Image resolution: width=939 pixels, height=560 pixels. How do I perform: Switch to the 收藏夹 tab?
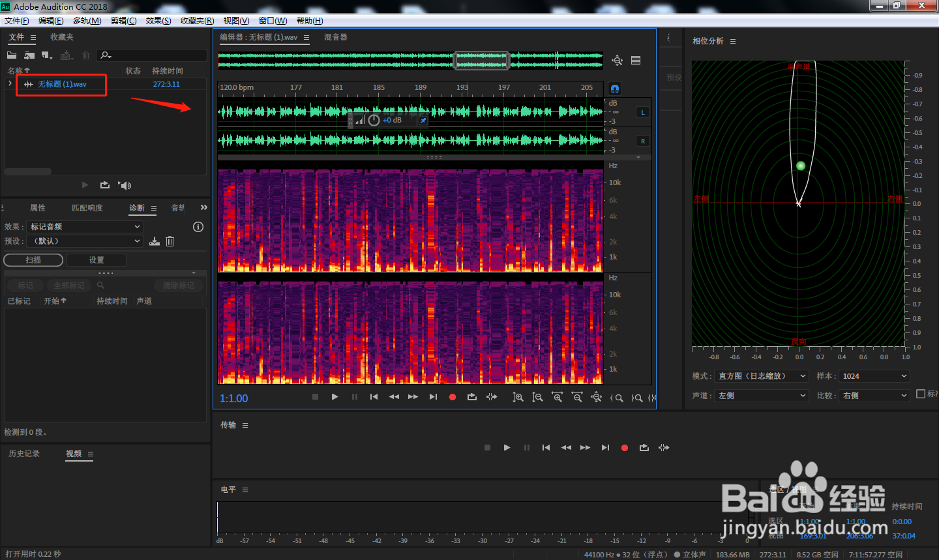62,37
